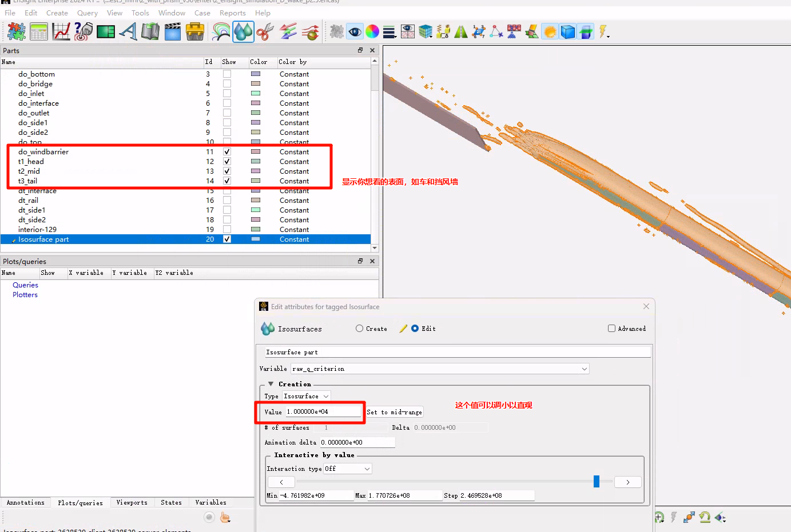This screenshot has height=532, width=791.
Task: Open the Calculator tool icon
Action: 39,32
